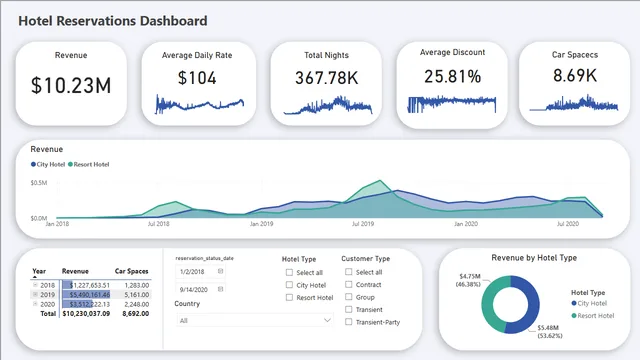
Task: Click the green Resort Hotel donut segment
Action: (488, 304)
